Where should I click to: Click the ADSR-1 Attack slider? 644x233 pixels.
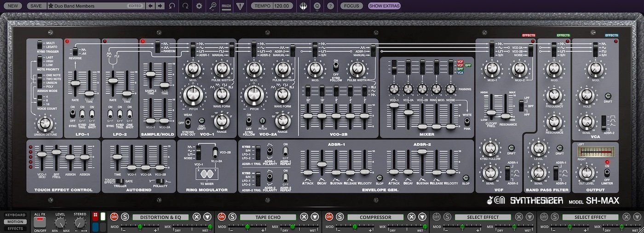307,172
